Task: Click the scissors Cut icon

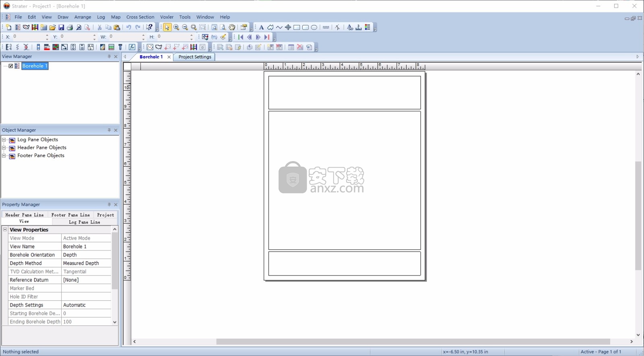Action: pyautogui.click(x=99, y=27)
